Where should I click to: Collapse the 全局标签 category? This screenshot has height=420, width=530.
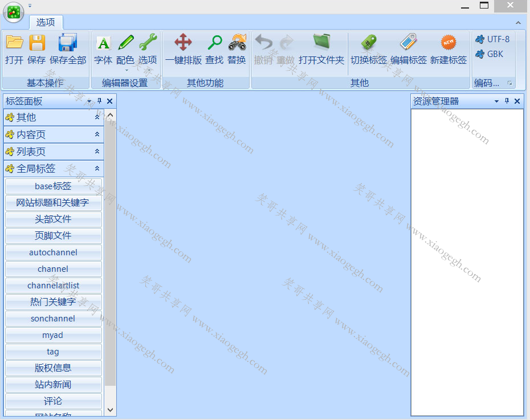click(x=54, y=168)
